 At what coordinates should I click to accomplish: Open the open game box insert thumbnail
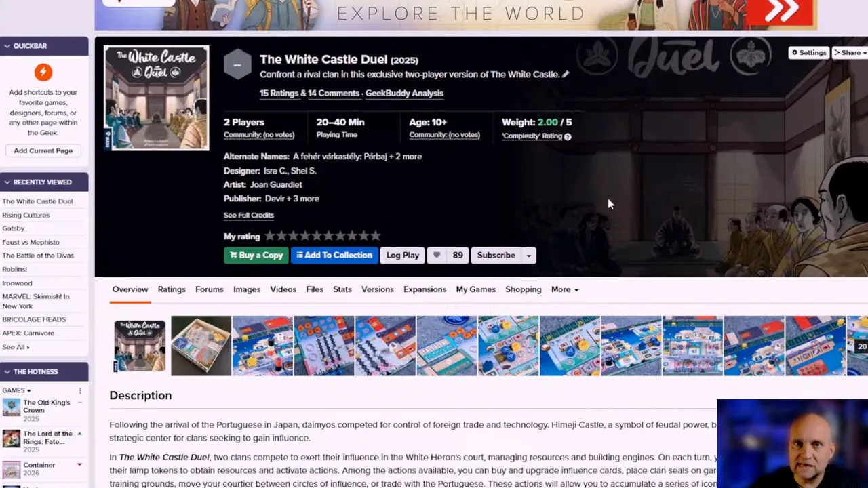pos(201,346)
